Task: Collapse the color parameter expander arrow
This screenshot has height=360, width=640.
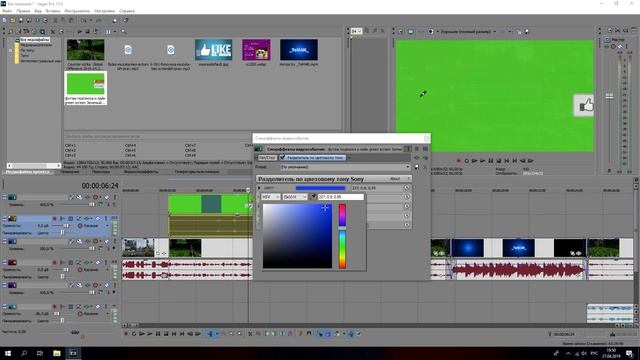Action: click(259, 188)
